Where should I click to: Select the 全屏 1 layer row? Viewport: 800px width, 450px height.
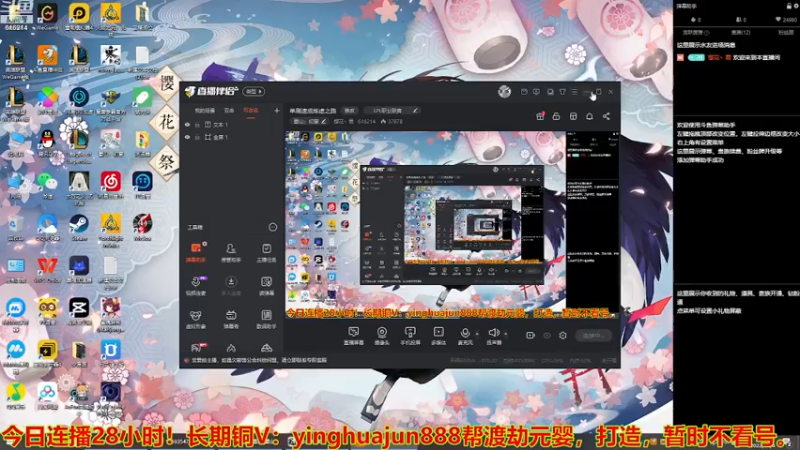[x=232, y=137]
